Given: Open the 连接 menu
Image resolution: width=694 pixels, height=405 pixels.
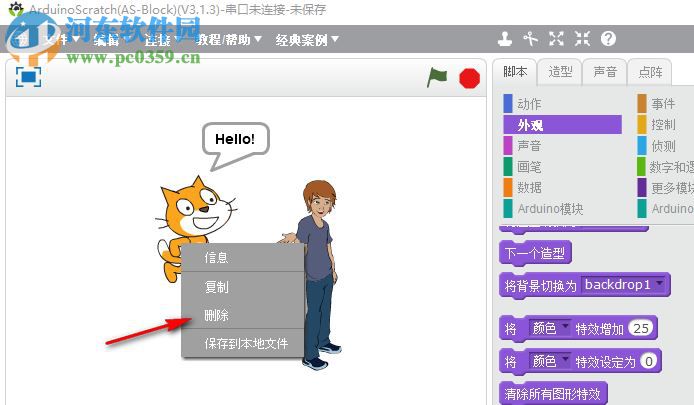Looking at the screenshot, I should (x=162, y=40).
